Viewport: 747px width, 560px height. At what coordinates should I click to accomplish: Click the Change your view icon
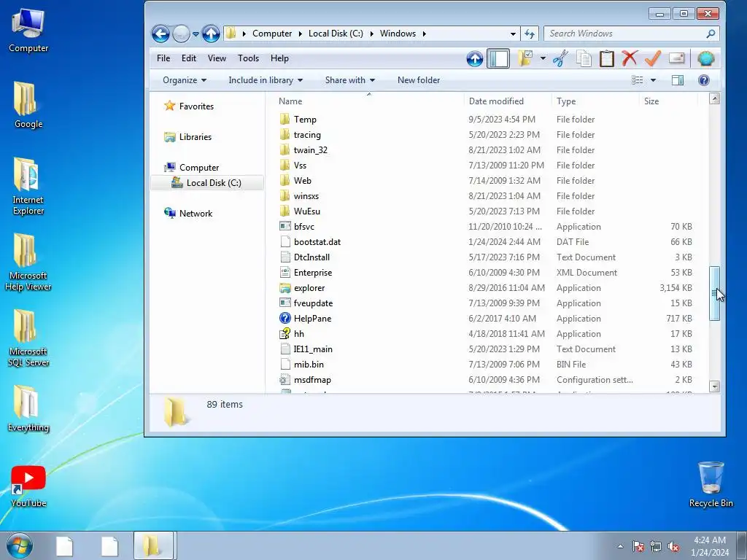(638, 80)
